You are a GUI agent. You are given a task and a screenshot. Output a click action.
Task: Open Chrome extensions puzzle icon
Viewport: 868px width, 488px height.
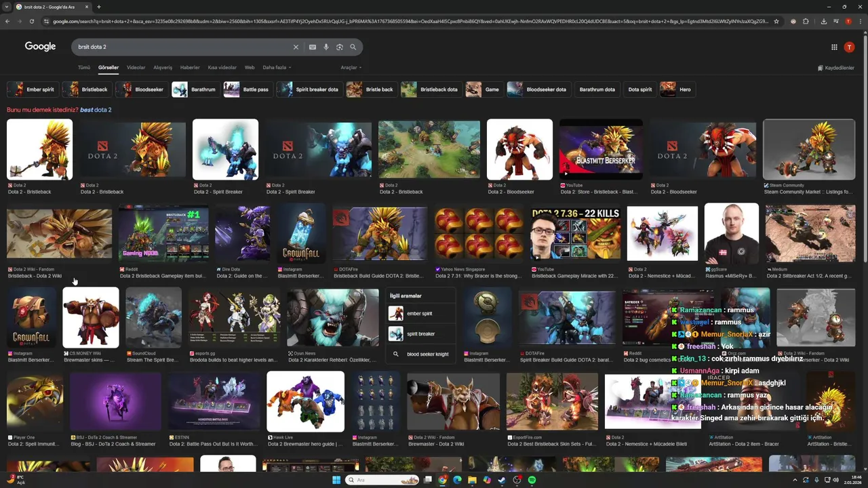(806, 21)
